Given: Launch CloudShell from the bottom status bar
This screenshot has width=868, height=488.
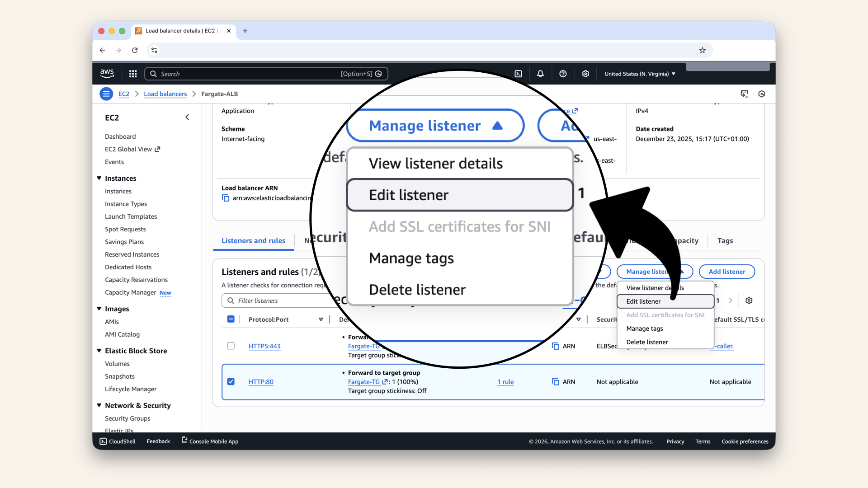Looking at the screenshot, I should coord(117,441).
